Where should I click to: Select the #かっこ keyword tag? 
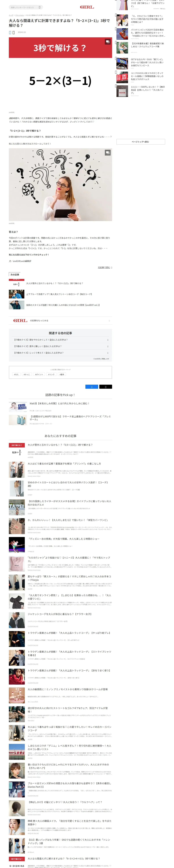27,374
